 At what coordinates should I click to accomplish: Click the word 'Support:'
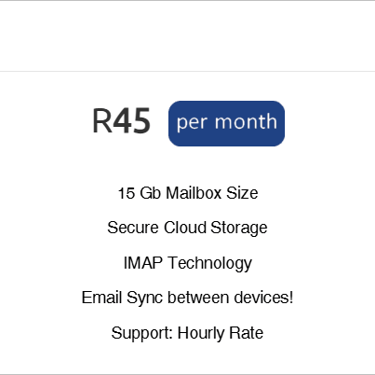click(x=142, y=333)
